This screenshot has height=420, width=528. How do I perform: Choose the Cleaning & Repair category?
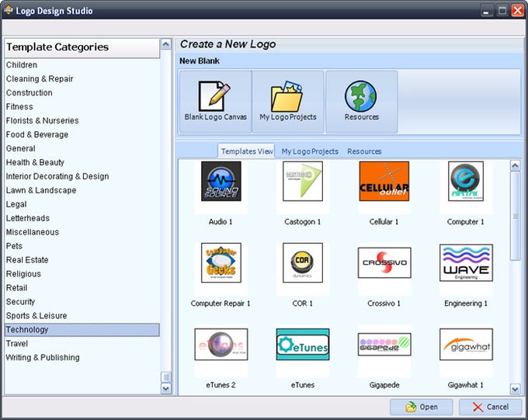click(x=82, y=79)
